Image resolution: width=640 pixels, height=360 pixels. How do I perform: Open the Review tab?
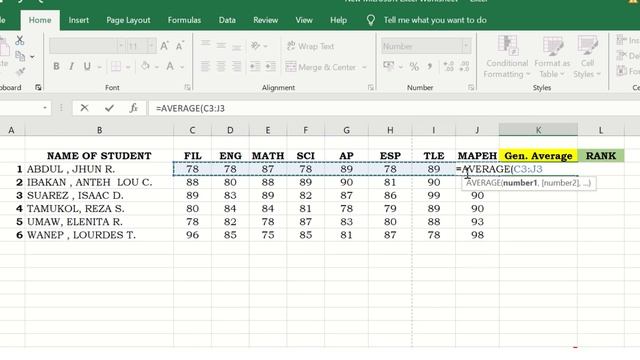265,20
